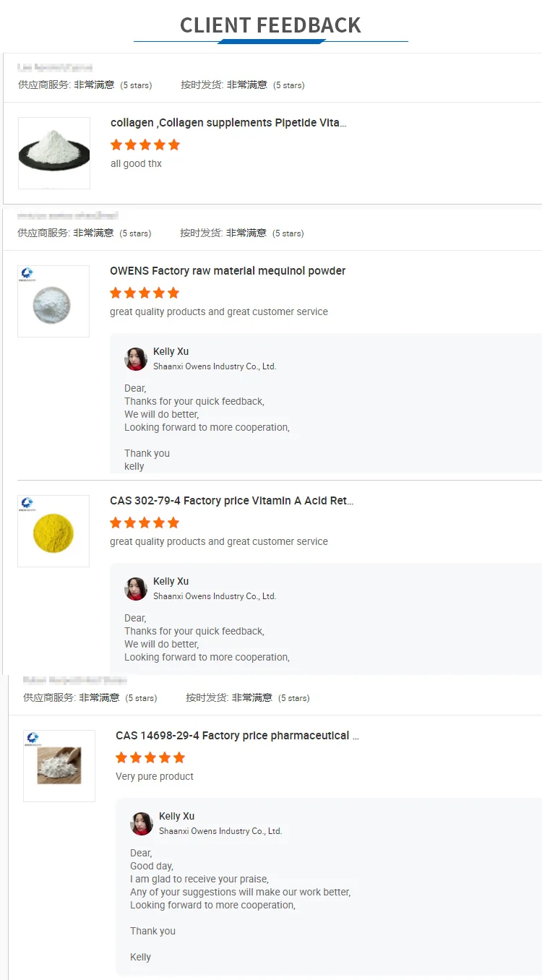Screen dimensions: 542x980
Task: Click the collagen powder product thumbnail
Action: tap(54, 153)
